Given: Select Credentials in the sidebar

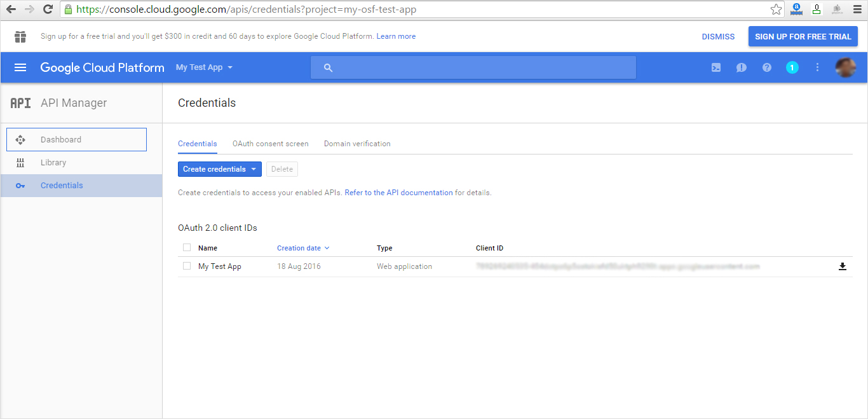Looking at the screenshot, I should click(x=81, y=186).
